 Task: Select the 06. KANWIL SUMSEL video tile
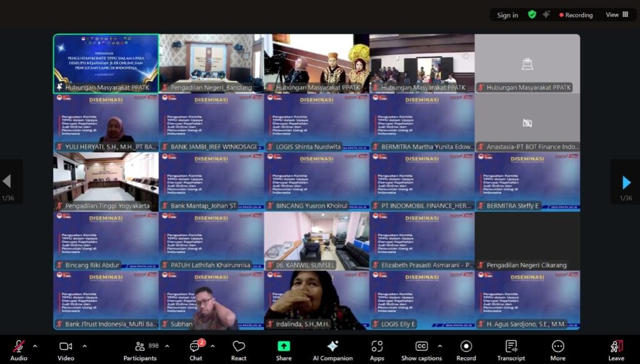click(316, 240)
